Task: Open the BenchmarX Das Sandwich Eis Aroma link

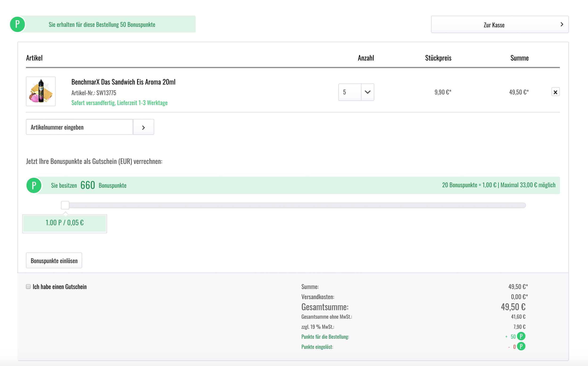Action: point(123,82)
